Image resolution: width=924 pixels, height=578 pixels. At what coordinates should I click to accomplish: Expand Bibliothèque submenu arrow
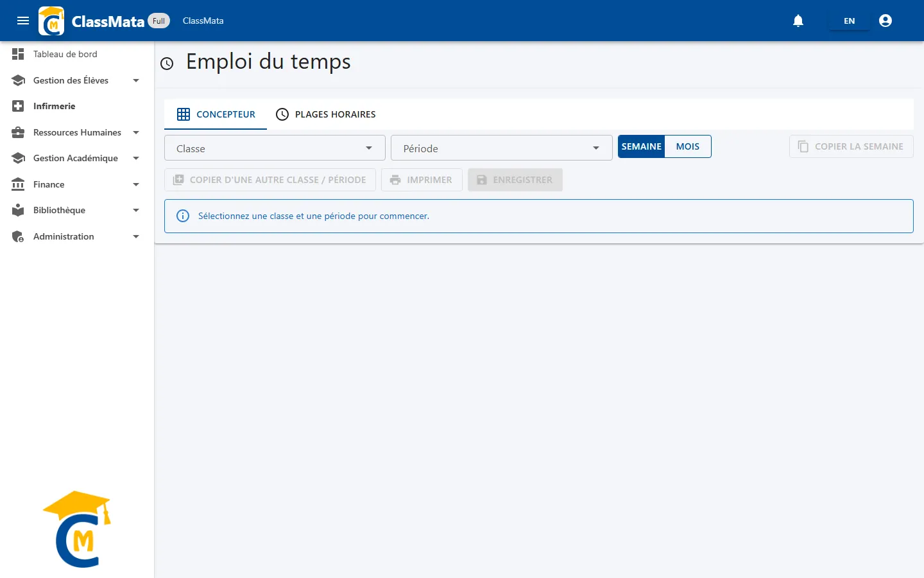[x=136, y=210]
